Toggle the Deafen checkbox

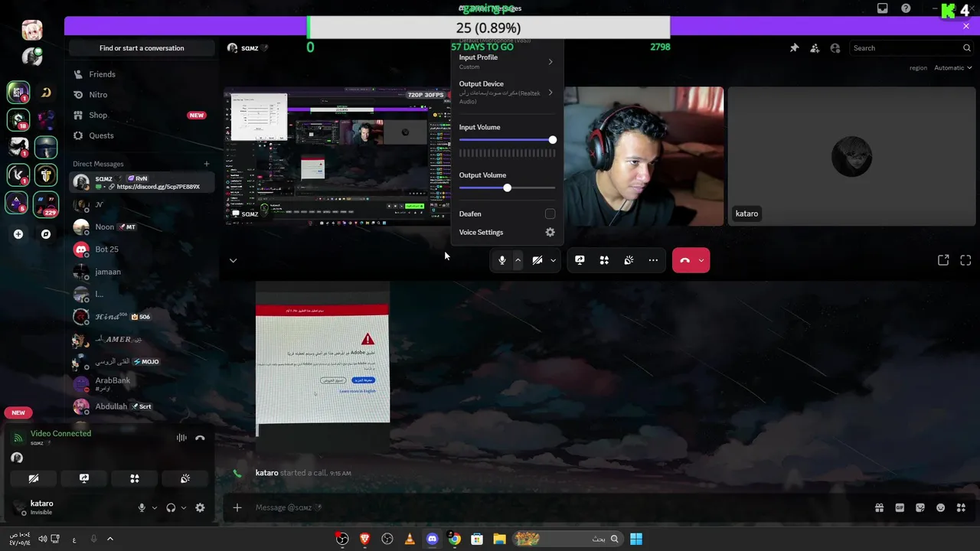coord(550,214)
